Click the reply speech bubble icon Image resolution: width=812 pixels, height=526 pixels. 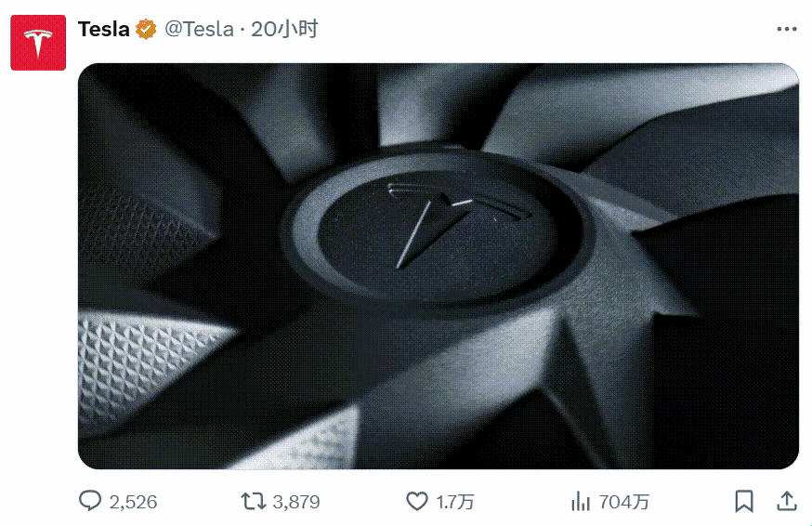click(90, 501)
